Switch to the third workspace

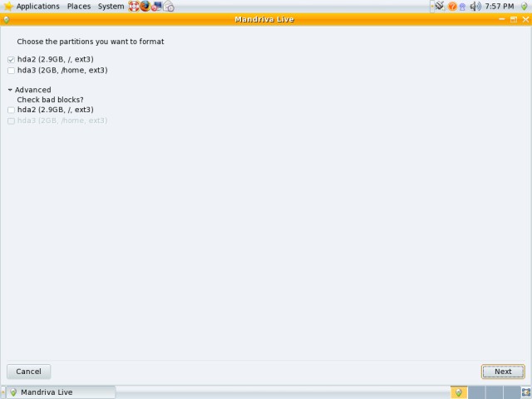494,392
